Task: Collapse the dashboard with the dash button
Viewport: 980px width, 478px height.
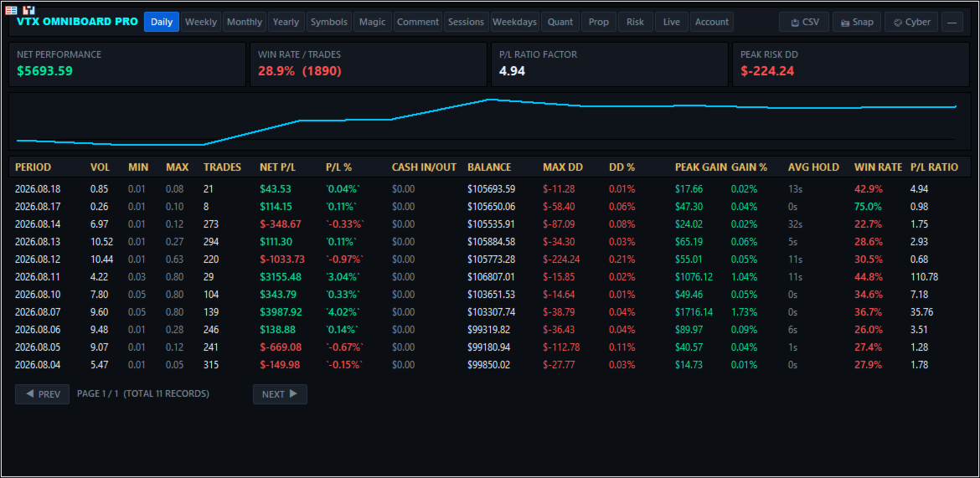Action: pos(952,22)
